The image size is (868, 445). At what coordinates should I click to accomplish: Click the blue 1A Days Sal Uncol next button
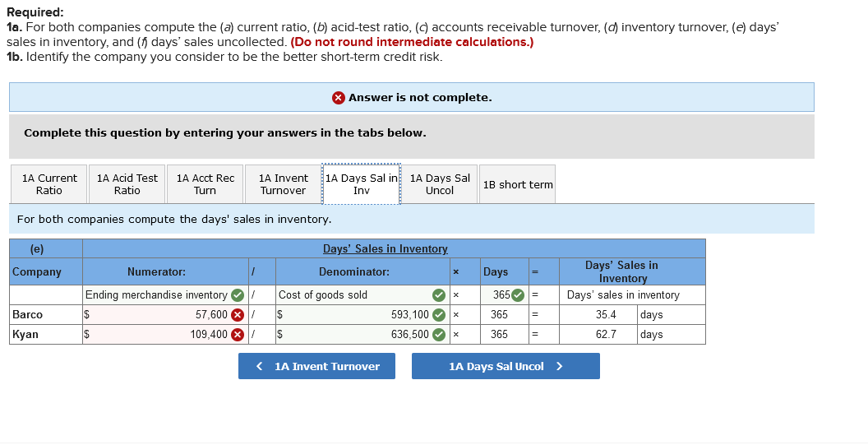(x=506, y=366)
